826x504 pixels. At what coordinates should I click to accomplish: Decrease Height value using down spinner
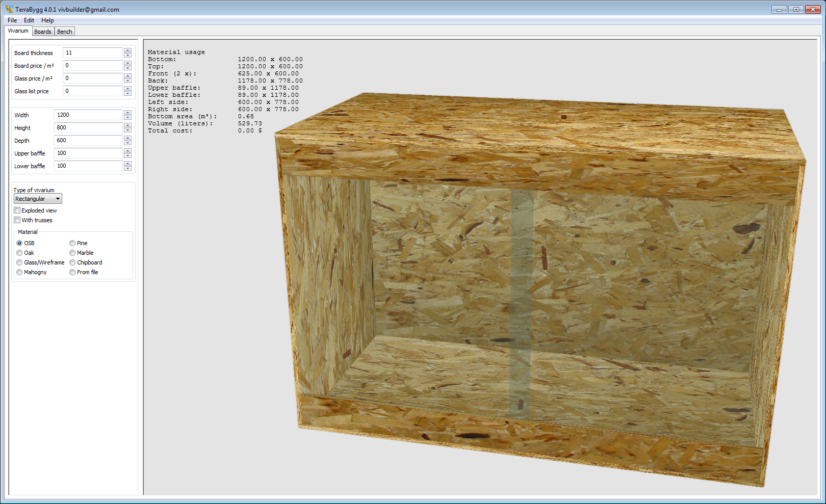(x=127, y=130)
